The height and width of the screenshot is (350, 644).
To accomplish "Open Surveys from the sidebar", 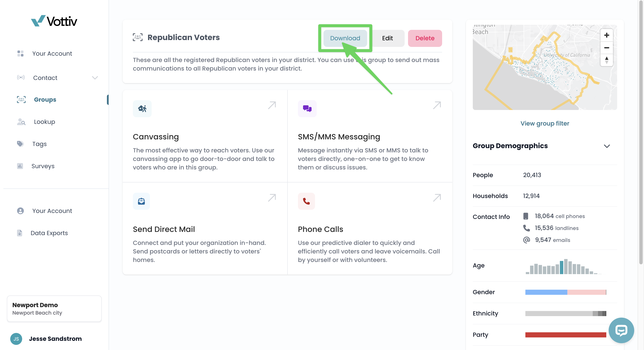I will coord(43,166).
